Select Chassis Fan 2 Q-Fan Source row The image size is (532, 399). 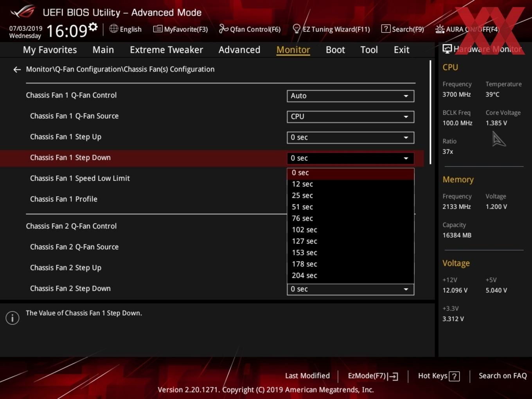(x=74, y=247)
